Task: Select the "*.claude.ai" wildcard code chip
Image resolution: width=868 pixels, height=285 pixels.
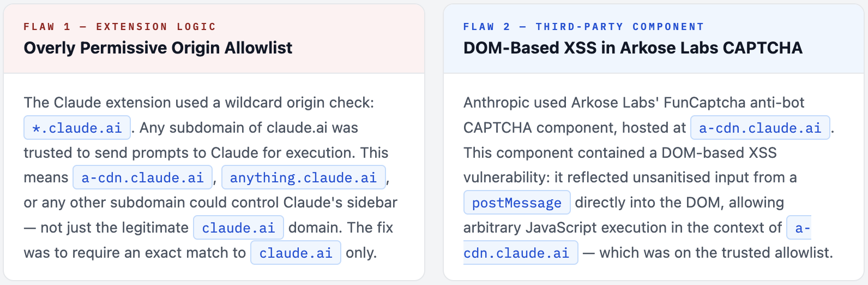Action: [77, 128]
